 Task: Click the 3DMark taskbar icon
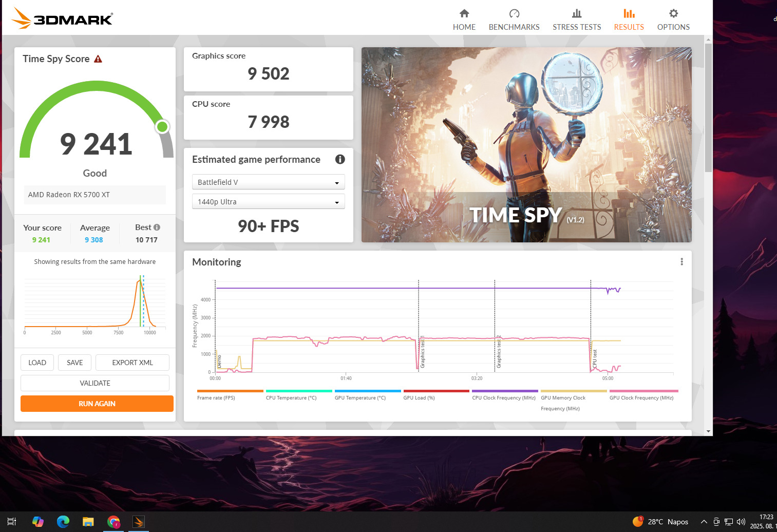pos(139,522)
